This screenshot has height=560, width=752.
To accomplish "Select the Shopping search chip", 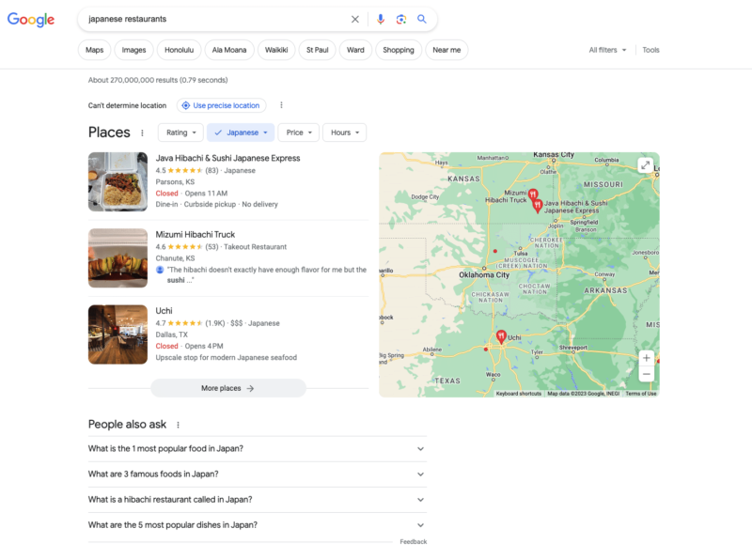I will tap(398, 50).
